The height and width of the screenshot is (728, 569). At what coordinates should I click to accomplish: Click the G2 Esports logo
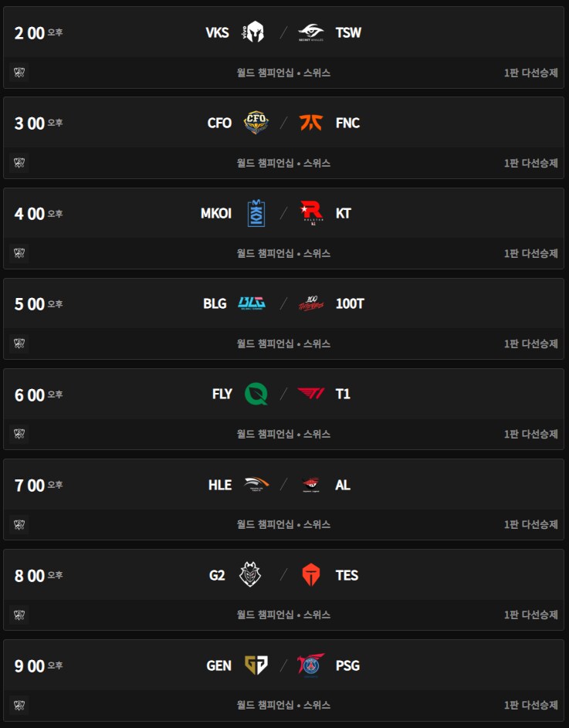pos(251,574)
